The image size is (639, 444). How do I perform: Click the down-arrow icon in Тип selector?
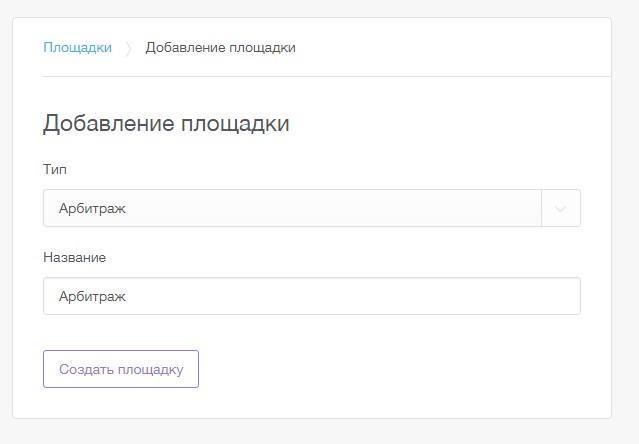point(560,209)
